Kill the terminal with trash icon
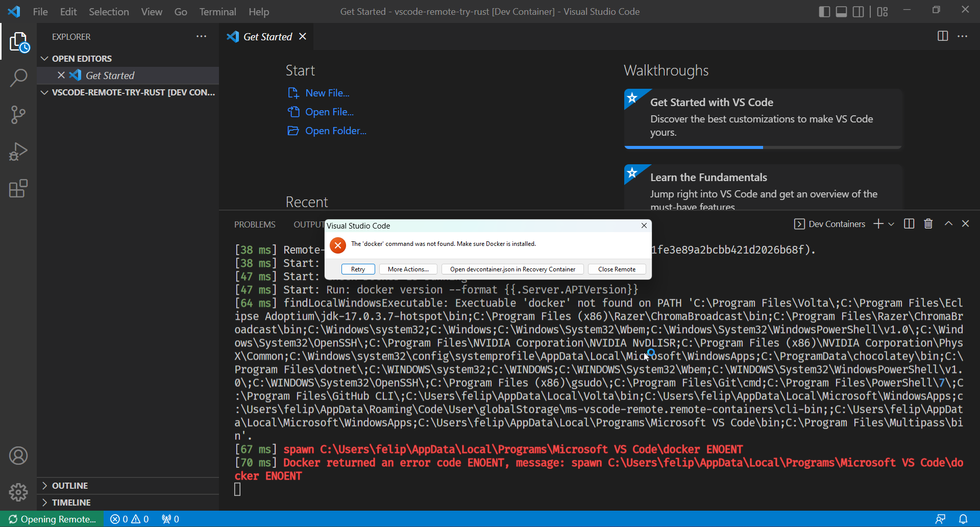Viewport: 980px width, 527px height. [928, 223]
